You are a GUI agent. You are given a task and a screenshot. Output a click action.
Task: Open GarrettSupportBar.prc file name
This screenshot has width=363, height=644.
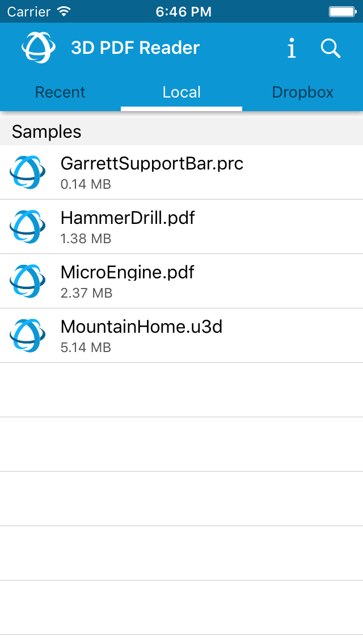151,164
